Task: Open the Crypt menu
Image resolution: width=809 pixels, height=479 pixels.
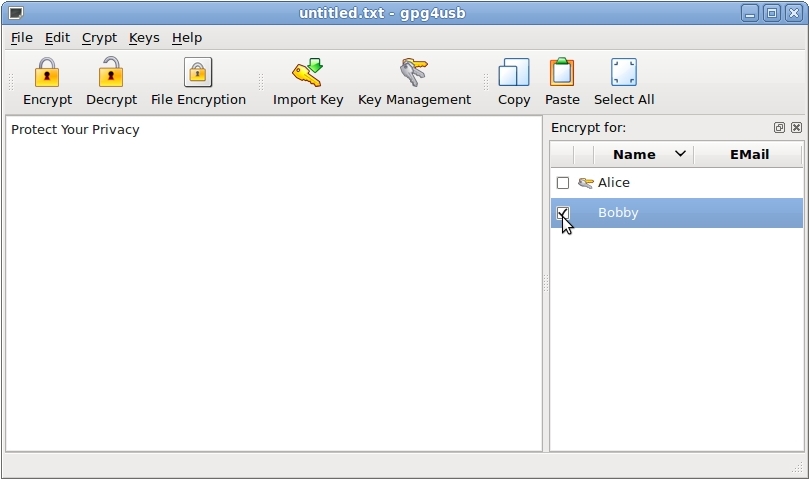Action: click(99, 38)
